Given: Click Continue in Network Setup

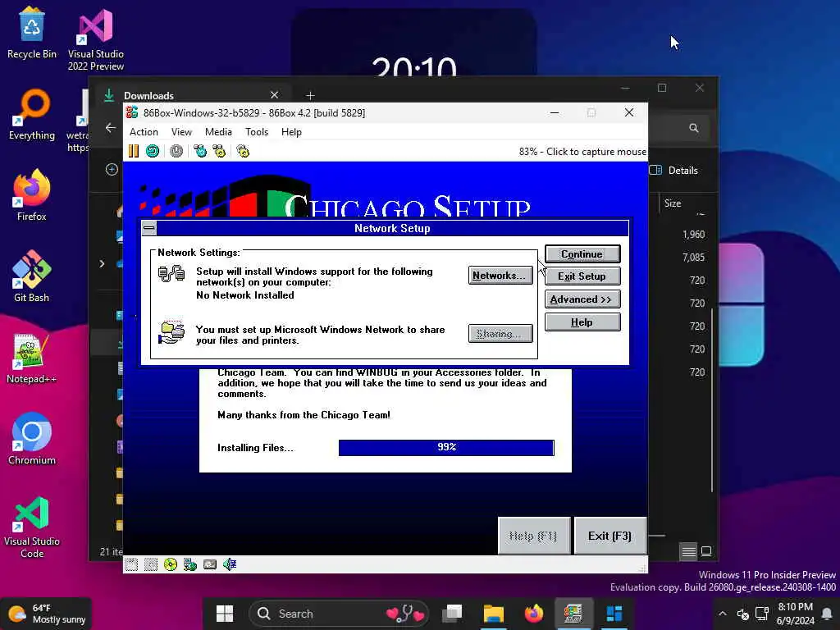Looking at the screenshot, I should 582,254.
